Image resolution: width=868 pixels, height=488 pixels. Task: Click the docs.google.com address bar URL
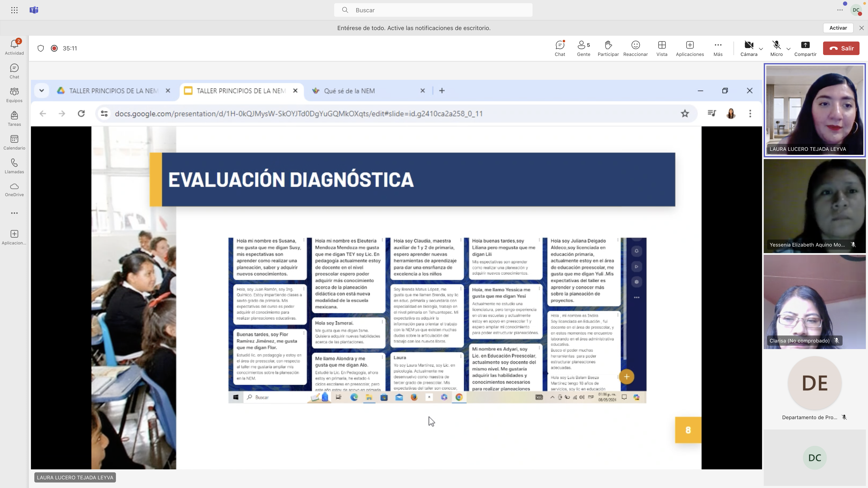[x=299, y=114]
